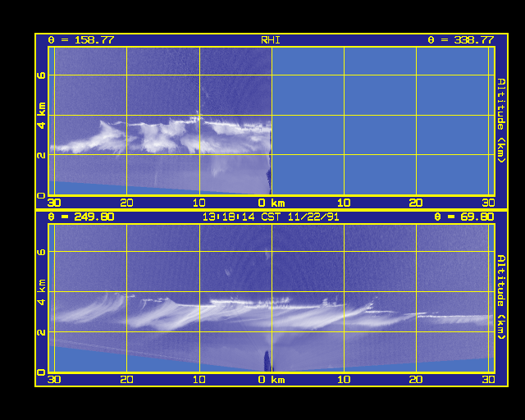525x420 pixels.
Task: Click the leftmost '30' range label under the lower panel
Action: pyautogui.click(x=54, y=380)
